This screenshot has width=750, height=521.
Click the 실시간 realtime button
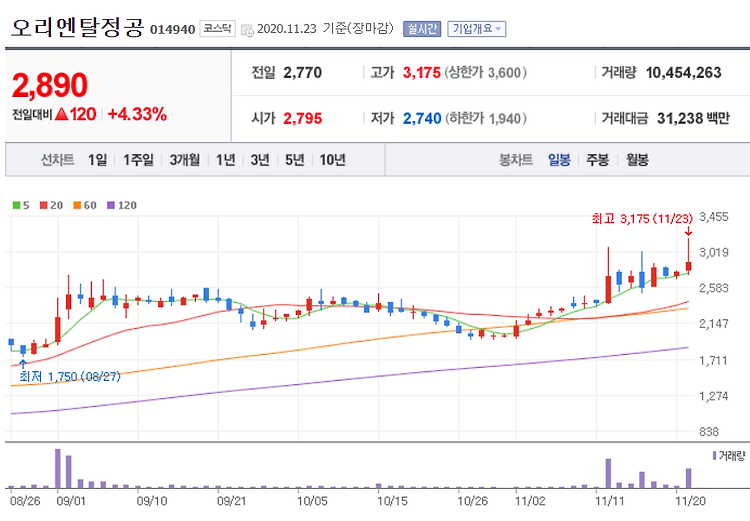421,29
